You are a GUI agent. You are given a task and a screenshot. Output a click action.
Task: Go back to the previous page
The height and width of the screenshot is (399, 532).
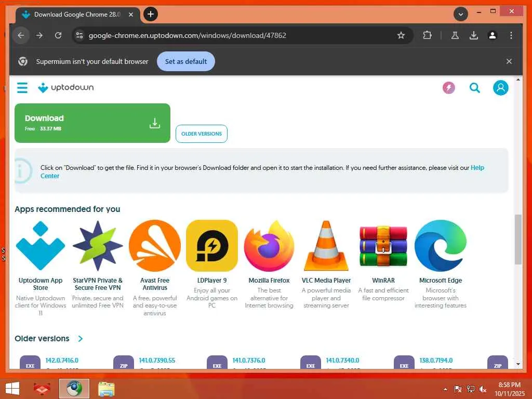[x=21, y=35]
